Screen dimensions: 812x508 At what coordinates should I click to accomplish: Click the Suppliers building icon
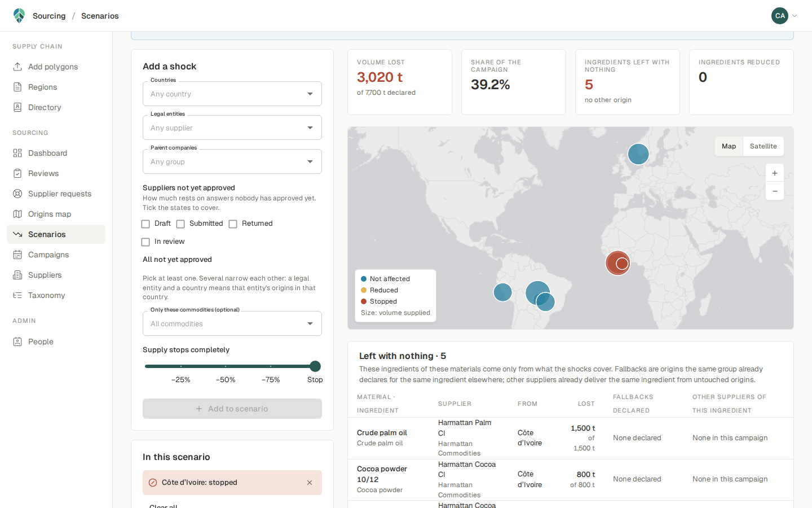coord(17,275)
